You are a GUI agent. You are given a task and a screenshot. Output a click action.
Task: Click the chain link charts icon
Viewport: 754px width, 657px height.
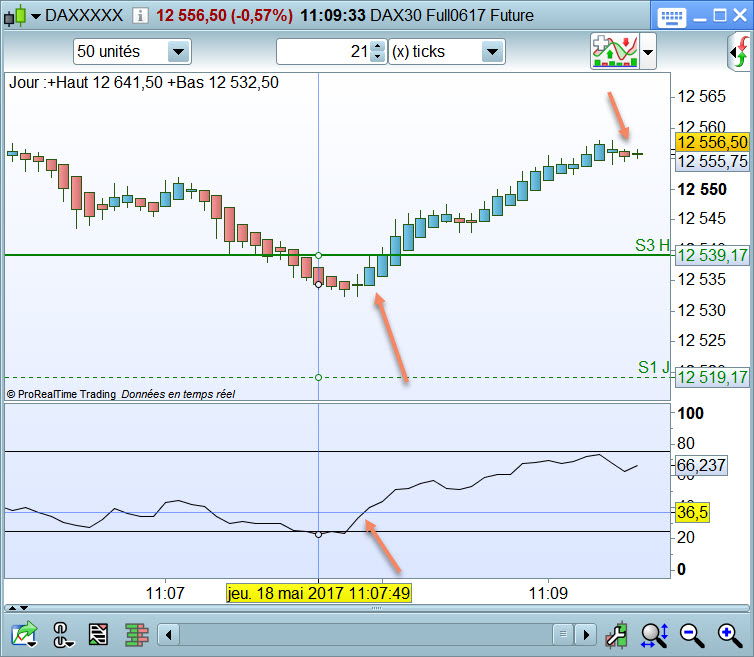pos(63,634)
